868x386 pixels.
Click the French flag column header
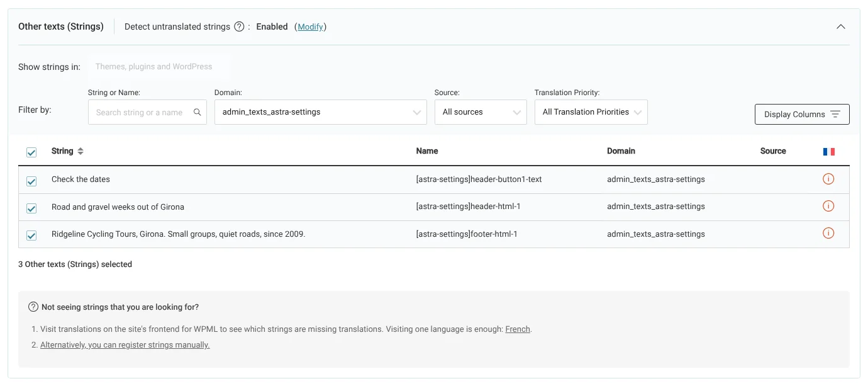[828, 151]
